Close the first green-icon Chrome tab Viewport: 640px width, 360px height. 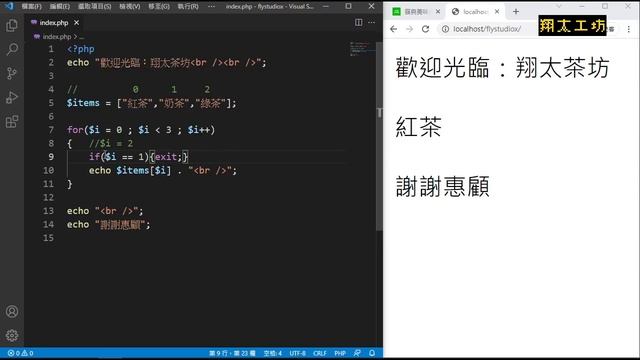point(438,12)
